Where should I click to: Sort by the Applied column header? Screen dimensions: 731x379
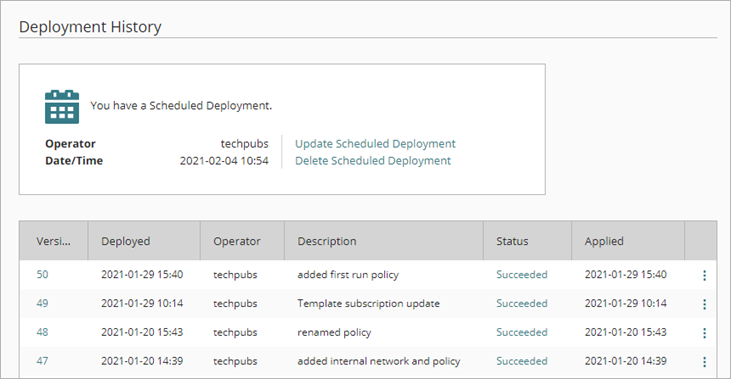tap(628, 241)
